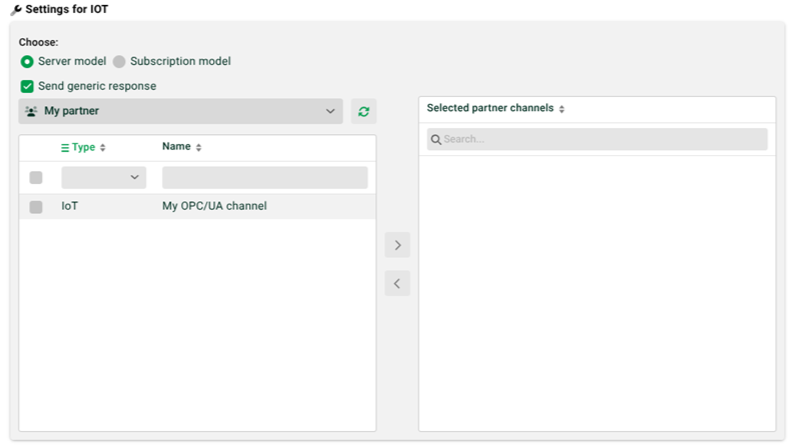The height and width of the screenshot is (447, 792).
Task: Move channel right with arrow button
Action: coord(398,245)
